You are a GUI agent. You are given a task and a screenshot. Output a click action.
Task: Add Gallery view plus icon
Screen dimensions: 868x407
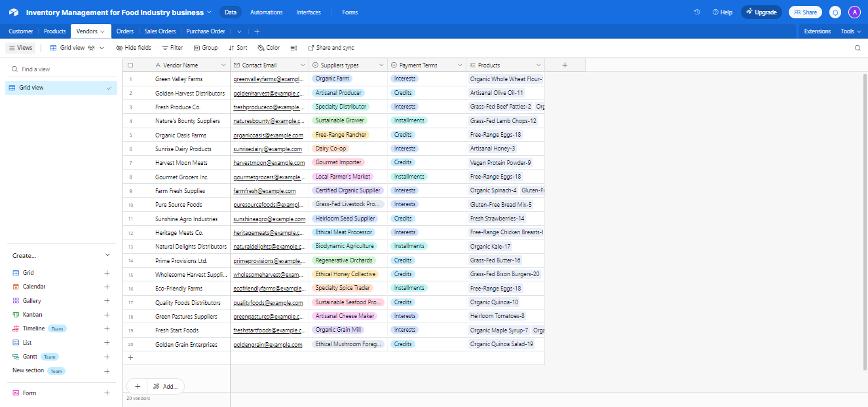(x=107, y=301)
